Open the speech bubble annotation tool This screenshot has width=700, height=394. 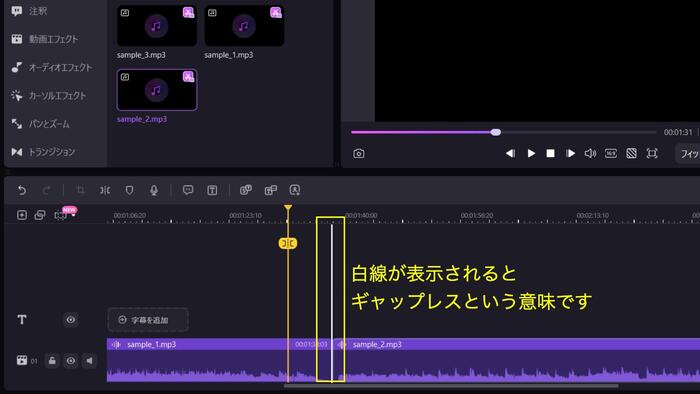[188, 190]
